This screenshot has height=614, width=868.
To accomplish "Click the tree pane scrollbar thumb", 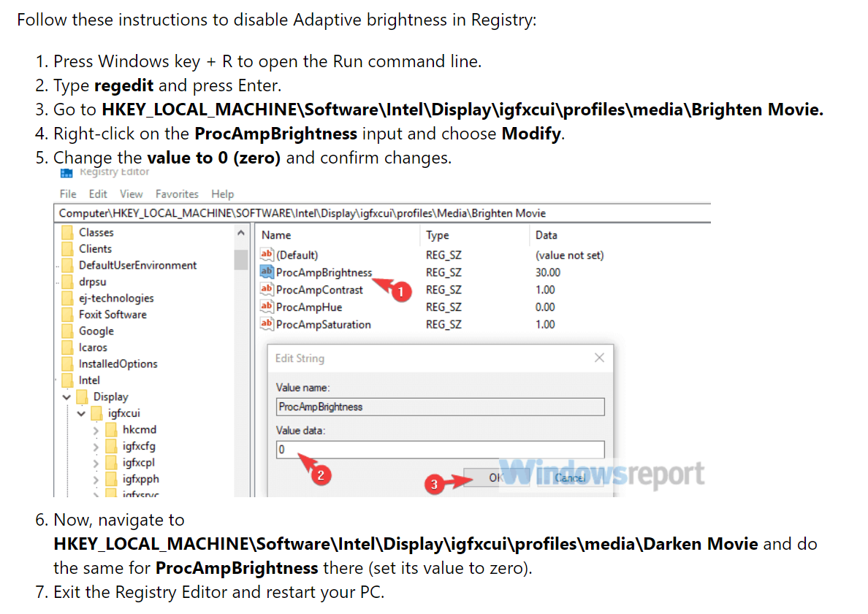I will [241, 259].
